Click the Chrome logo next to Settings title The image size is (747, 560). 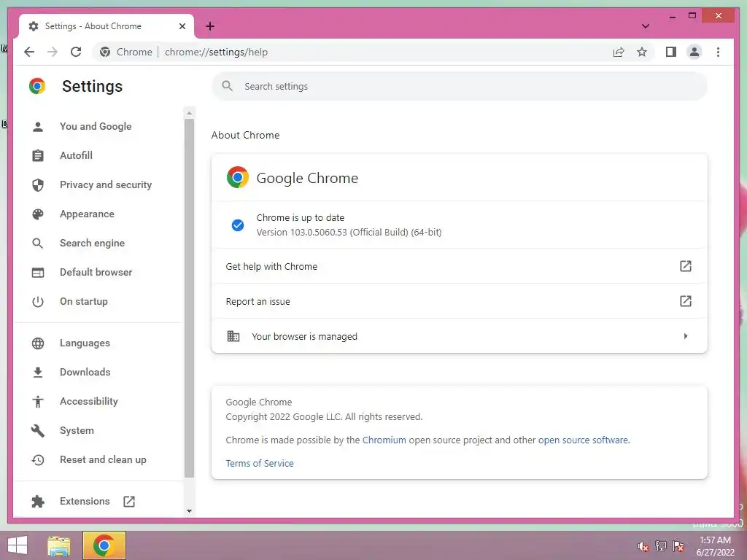click(37, 86)
